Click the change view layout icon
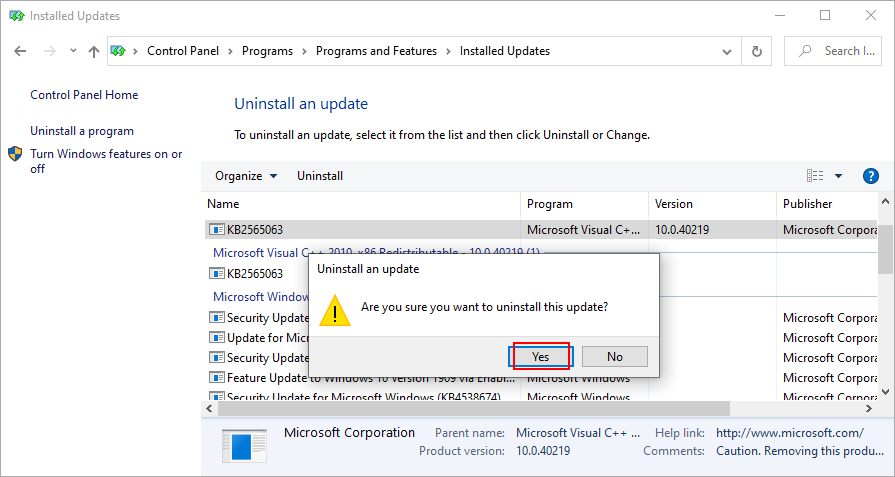895x477 pixels. (x=815, y=176)
